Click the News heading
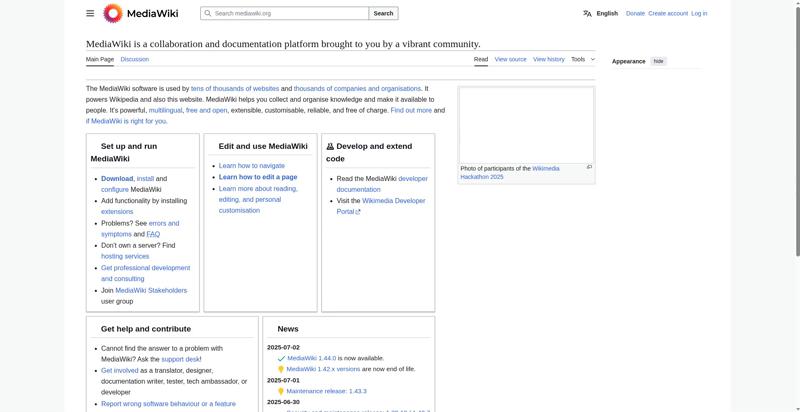The image size is (800, 412). coord(288,329)
